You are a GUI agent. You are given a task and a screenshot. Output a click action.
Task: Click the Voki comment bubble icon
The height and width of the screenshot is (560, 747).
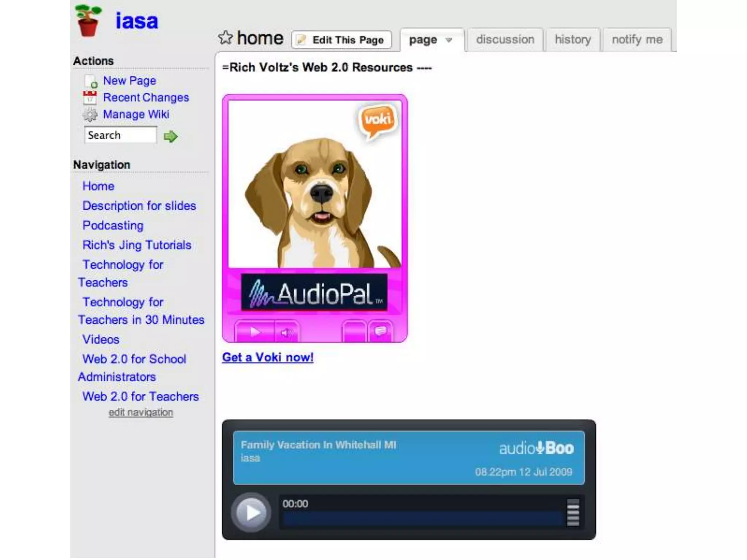point(380,331)
